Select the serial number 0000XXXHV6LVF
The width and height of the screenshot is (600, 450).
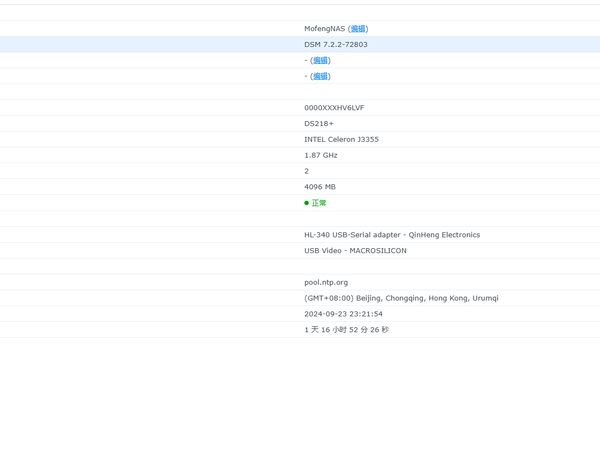(334, 108)
